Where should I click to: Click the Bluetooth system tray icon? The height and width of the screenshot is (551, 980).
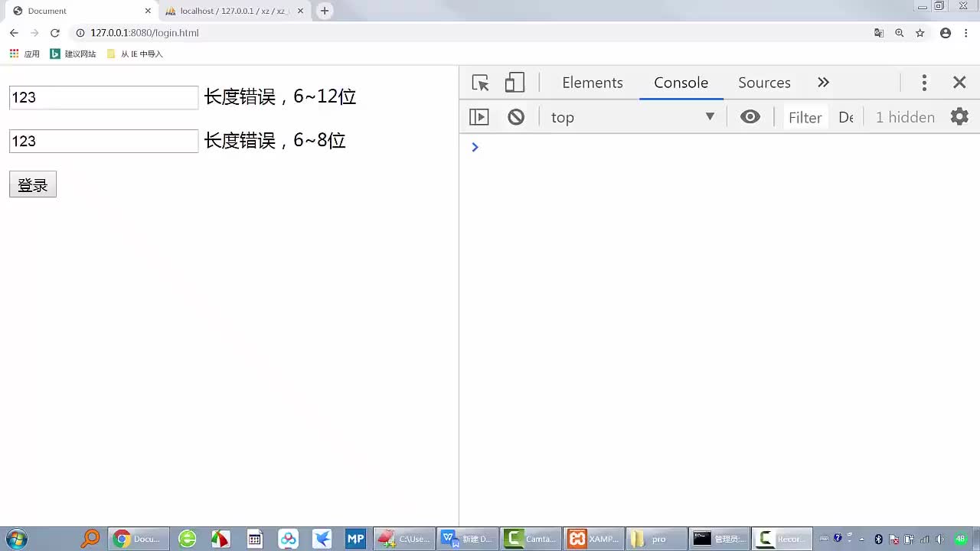coord(879,540)
